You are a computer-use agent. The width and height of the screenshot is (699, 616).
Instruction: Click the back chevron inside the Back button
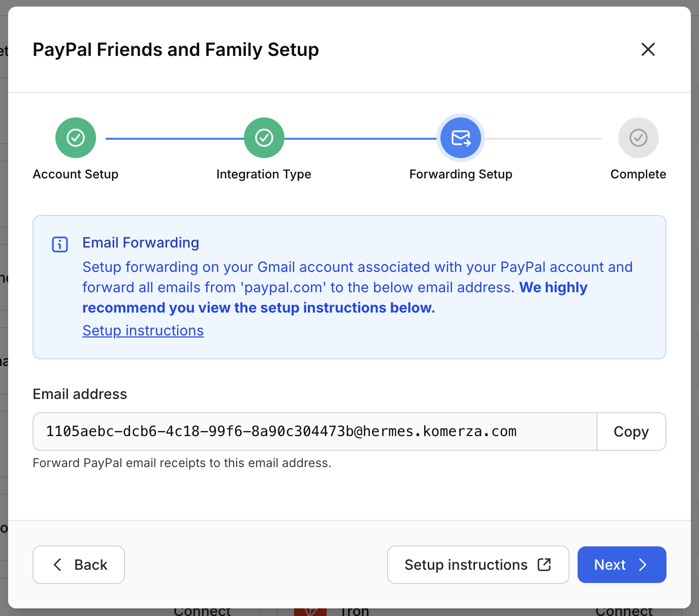[57, 565]
